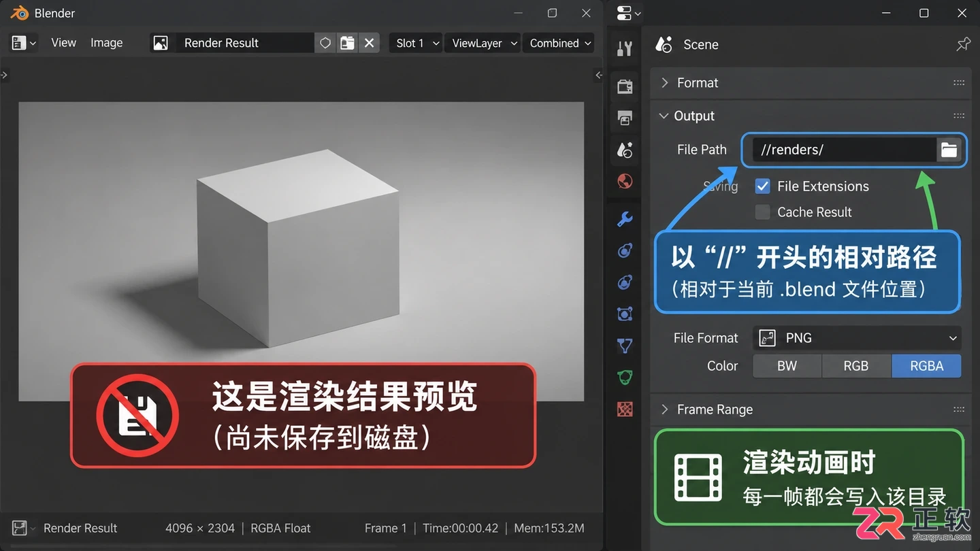This screenshot has height=551, width=980.
Task: Unlink the image with the X button
Action: pos(369,43)
